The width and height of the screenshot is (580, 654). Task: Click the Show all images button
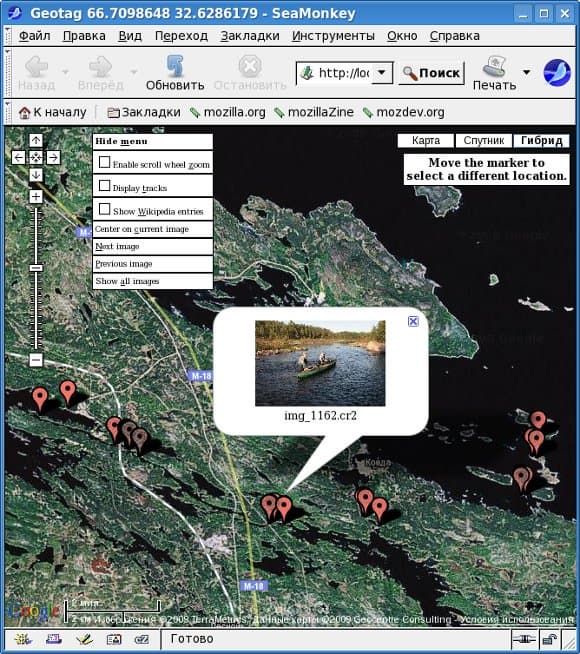[153, 281]
